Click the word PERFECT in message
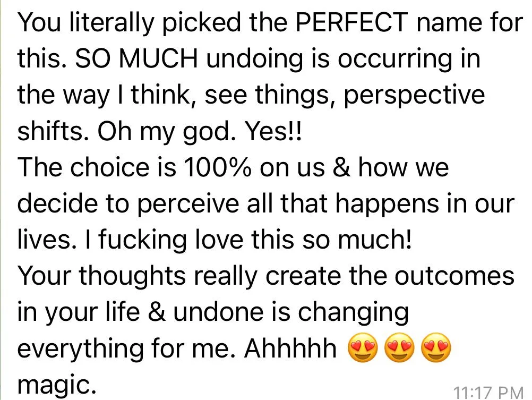Image resolution: width=532 pixels, height=400 pixels. pos(352,22)
